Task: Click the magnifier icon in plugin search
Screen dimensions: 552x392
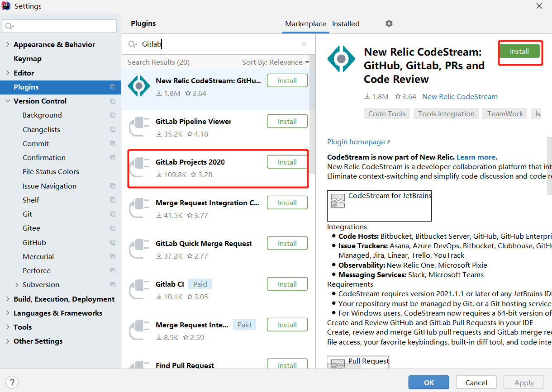Action: (132, 44)
